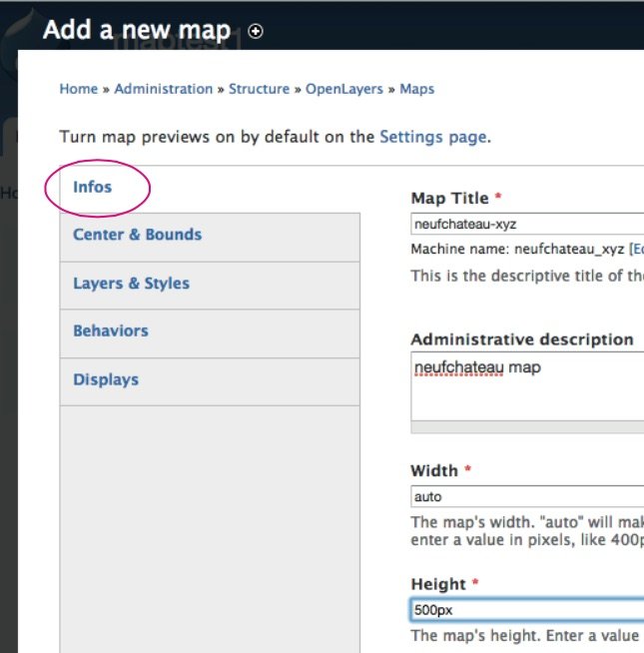
Task: Switch to Center & Bounds tab
Action: coord(137,235)
